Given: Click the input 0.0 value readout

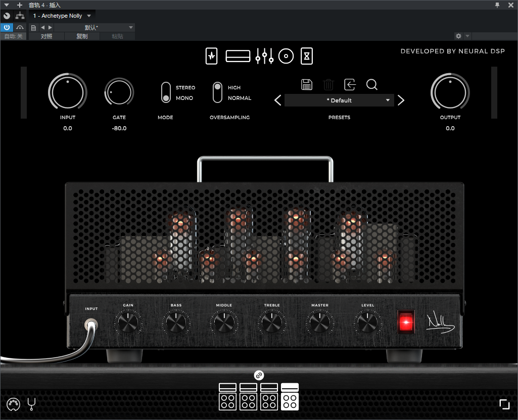Looking at the screenshot, I should [68, 128].
